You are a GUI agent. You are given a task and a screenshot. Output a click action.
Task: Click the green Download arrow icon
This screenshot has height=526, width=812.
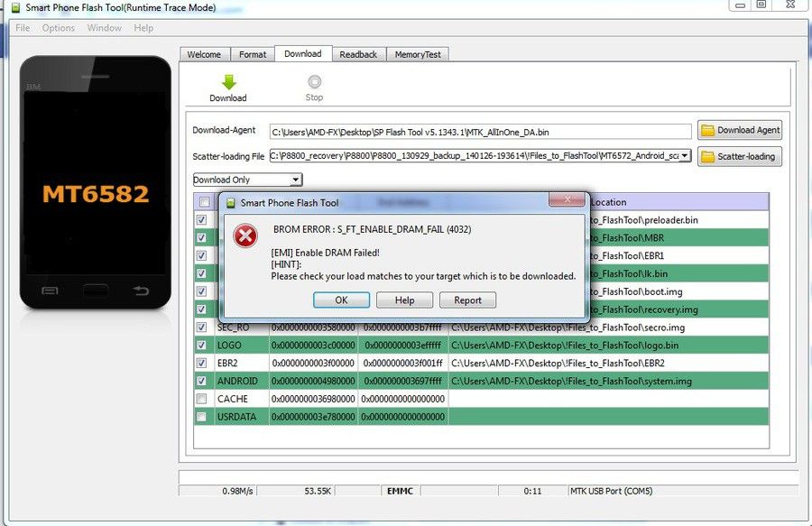tap(228, 82)
